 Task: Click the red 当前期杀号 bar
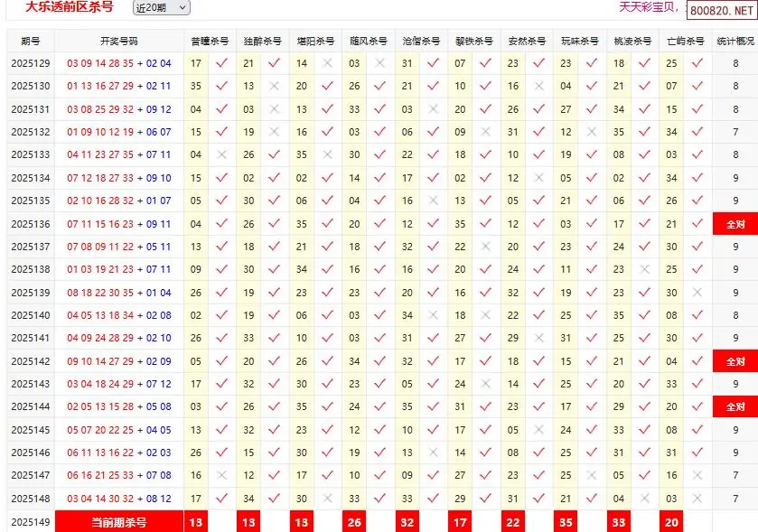click(x=118, y=522)
